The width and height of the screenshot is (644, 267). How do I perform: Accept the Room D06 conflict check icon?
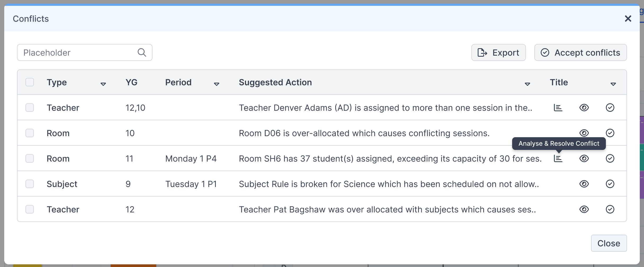[x=610, y=133]
